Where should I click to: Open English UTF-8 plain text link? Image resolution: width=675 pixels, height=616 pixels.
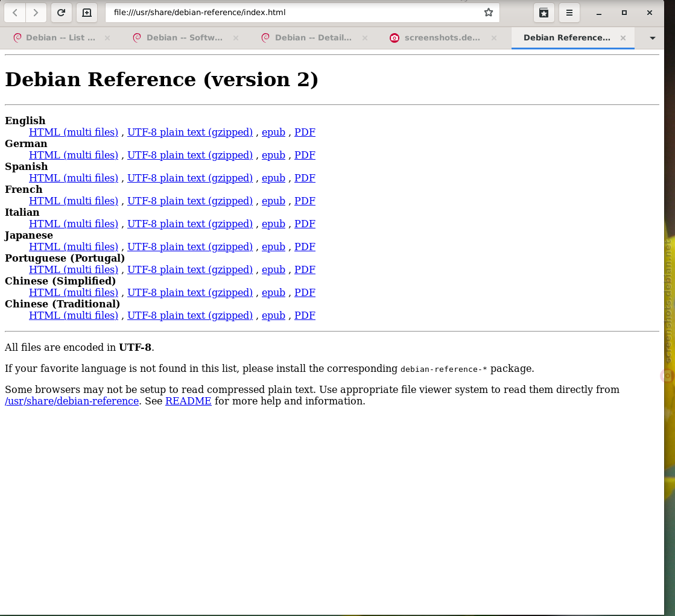pyautogui.click(x=190, y=132)
